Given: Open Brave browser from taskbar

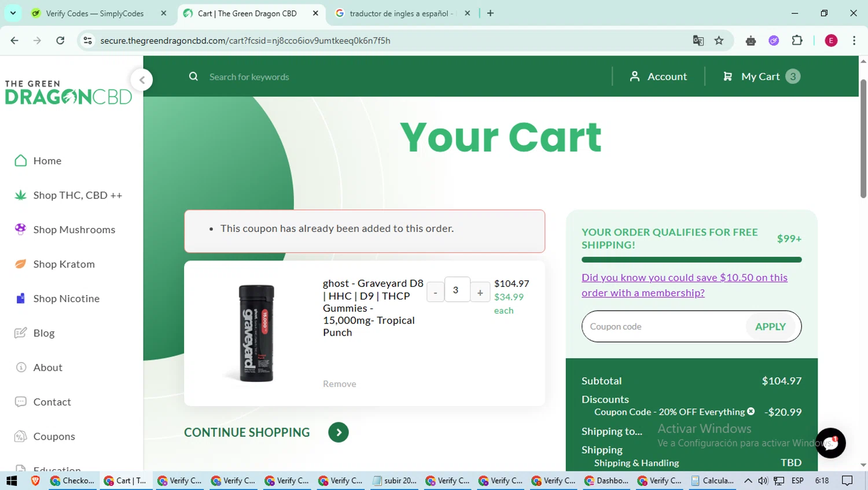Looking at the screenshot, I should (35, 481).
